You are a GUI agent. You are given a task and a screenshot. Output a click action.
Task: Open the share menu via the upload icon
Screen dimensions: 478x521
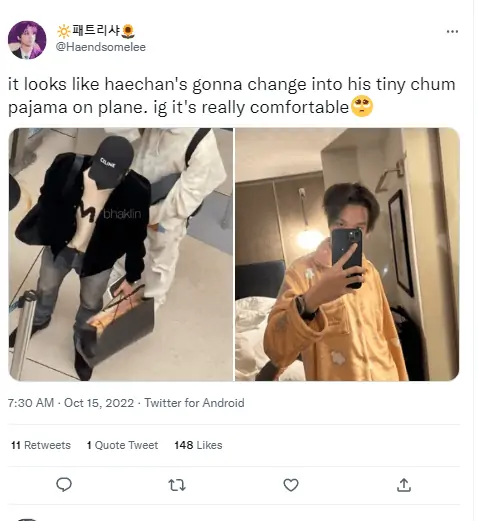click(404, 485)
